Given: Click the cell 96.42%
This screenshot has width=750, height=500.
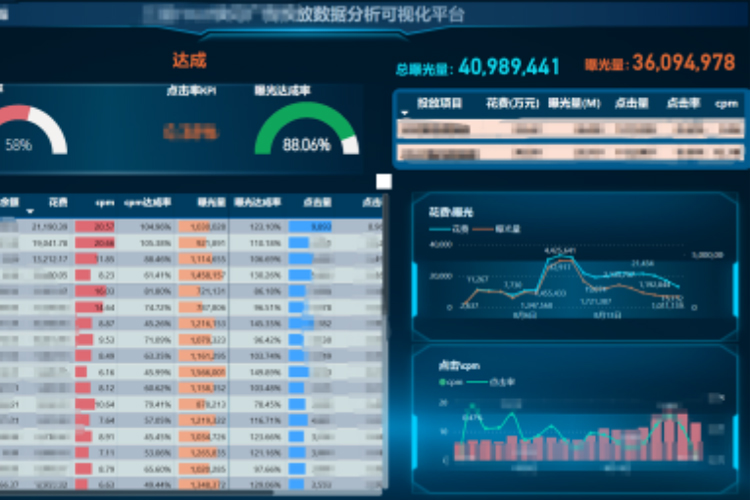Looking at the screenshot, I should (267, 340).
